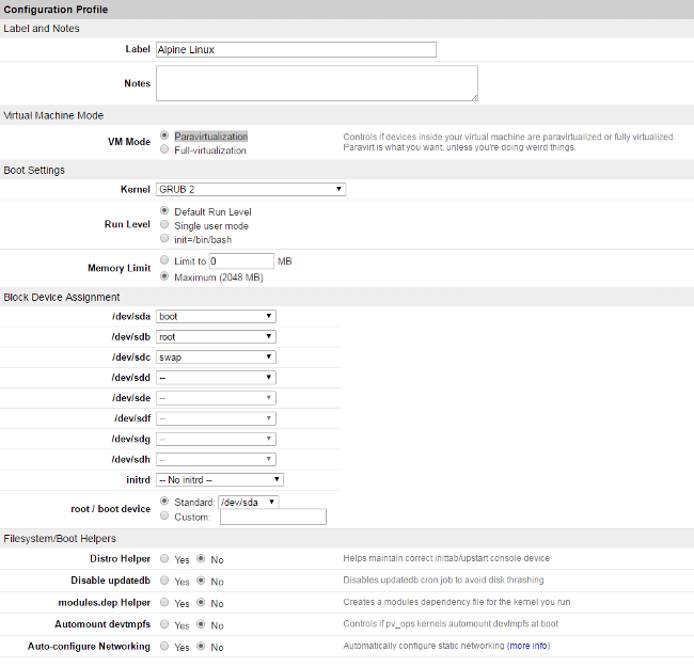
Task: Click the Label text field
Action: coord(296,50)
